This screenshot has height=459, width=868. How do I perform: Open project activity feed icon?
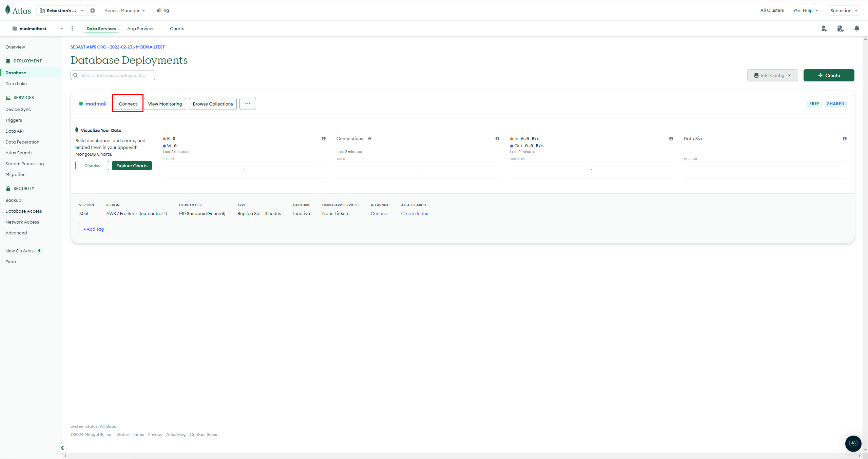(841, 28)
